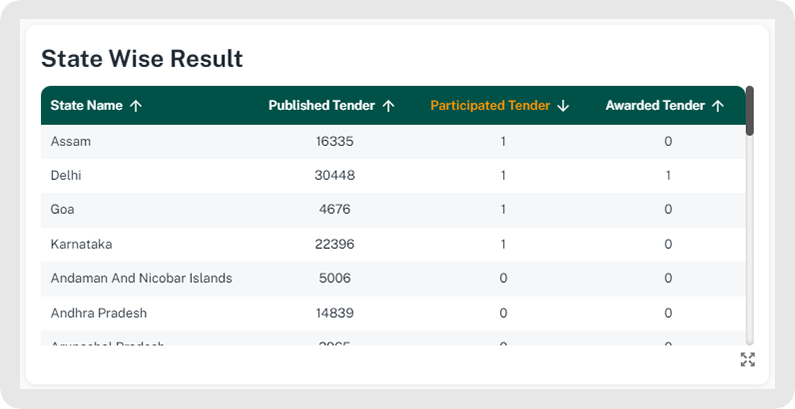Click the Awarded Tender sort arrow icon
The image size is (795, 409).
(x=718, y=106)
